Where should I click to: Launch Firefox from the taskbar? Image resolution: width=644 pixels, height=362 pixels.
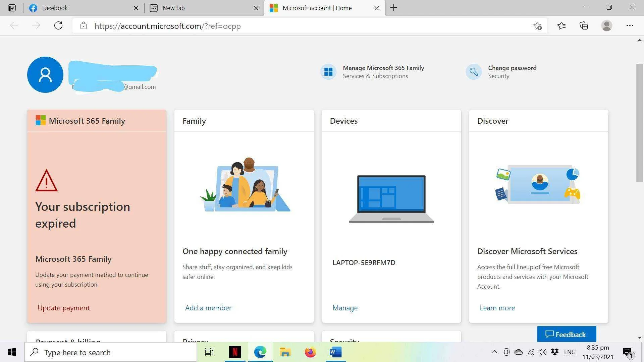pyautogui.click(x=310, y=352)
